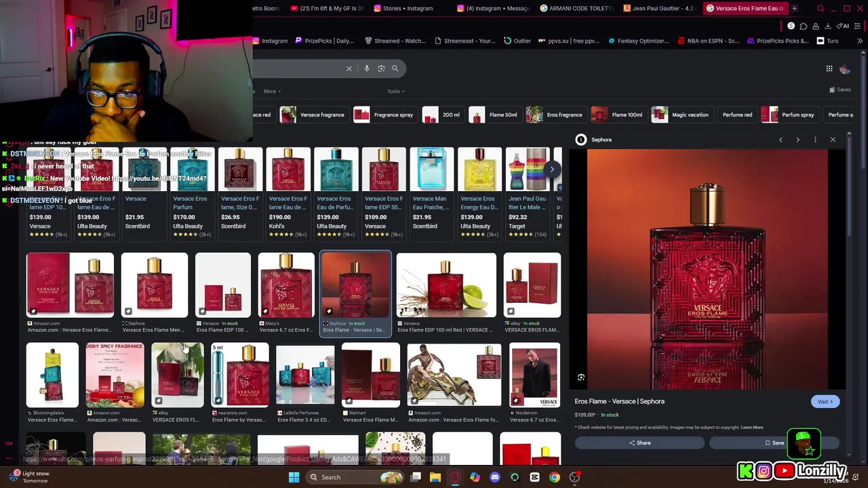Open search by image (Lens) icon
The height and width of the screenshot is (488, 868).
381,68
